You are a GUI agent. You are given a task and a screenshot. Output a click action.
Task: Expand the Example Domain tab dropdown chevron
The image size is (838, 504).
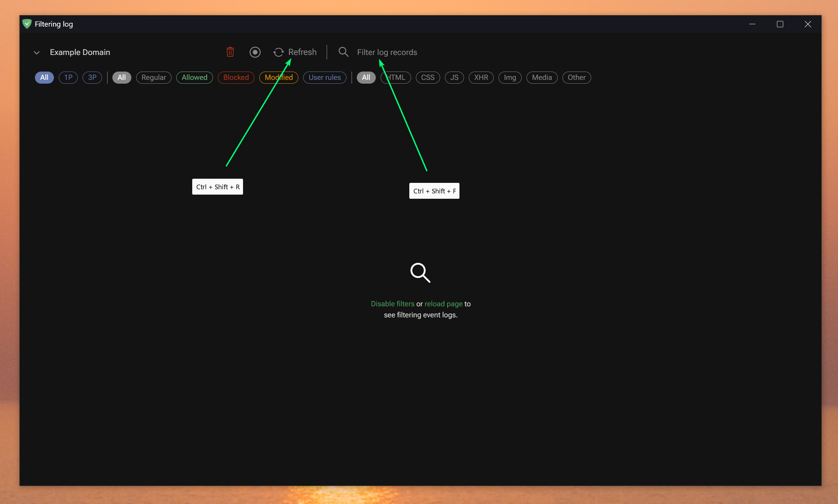click(37, 53)
